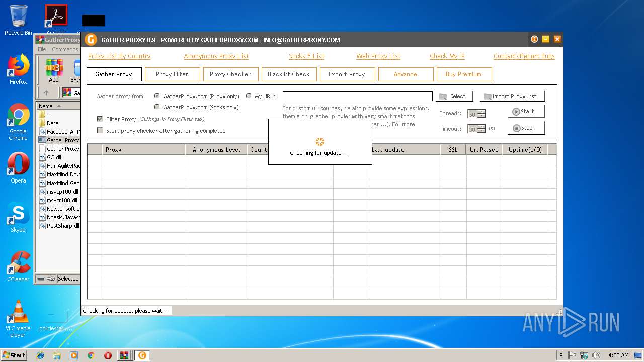
Task: Toggle the Filter Proxy checkbox
Action: tap(100, 119)
